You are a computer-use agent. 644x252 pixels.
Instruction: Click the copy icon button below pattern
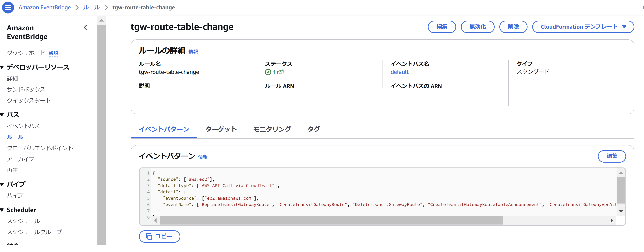click(159, 236)
